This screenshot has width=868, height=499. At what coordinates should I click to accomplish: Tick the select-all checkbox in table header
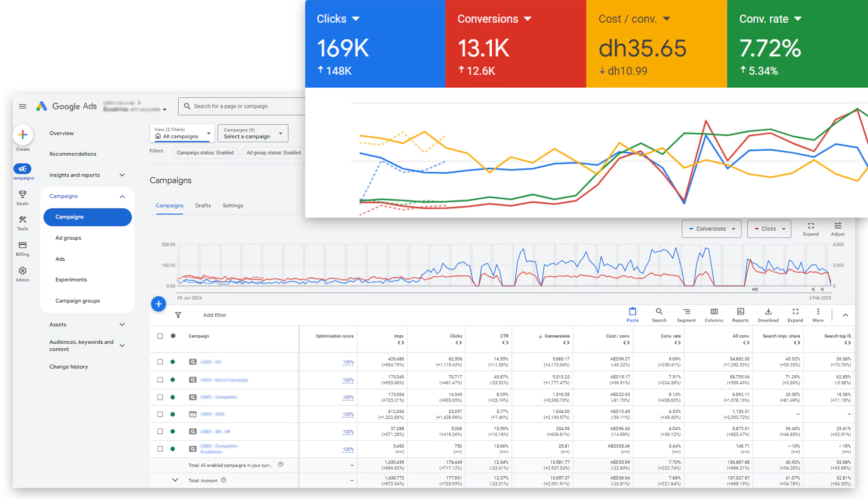(160, 336)
